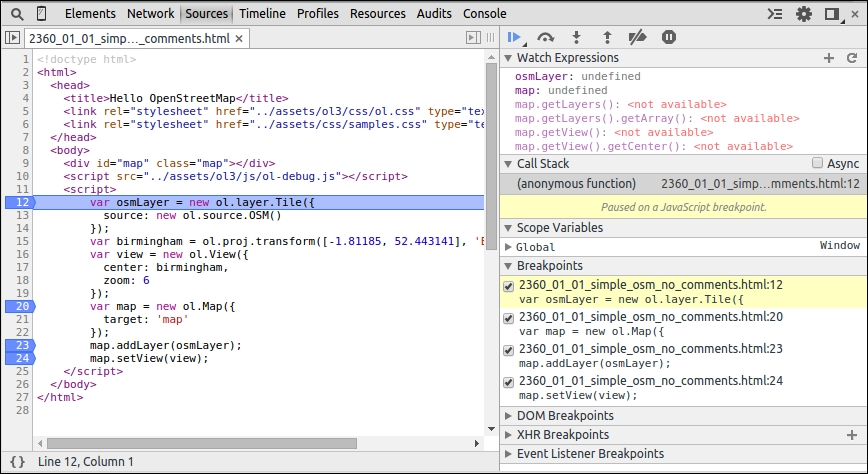Screen dimensions: 868x474
Task: Show the drawer console icon
Action: click(x=774, y=14)
